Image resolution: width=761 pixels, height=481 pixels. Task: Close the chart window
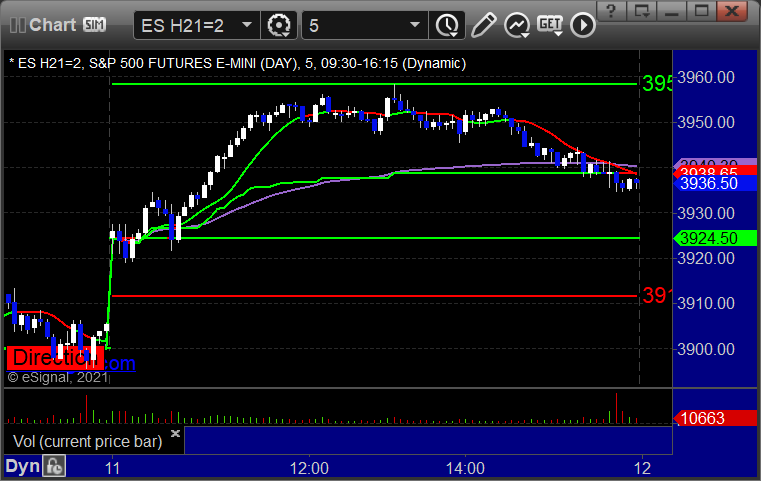[732, 10]
